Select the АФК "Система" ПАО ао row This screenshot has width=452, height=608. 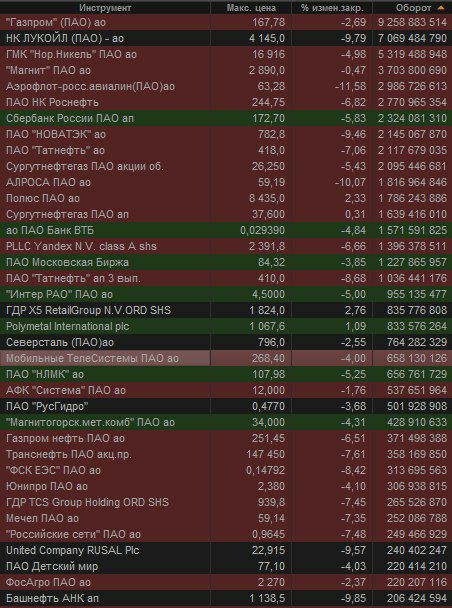[x=226, y=390]
